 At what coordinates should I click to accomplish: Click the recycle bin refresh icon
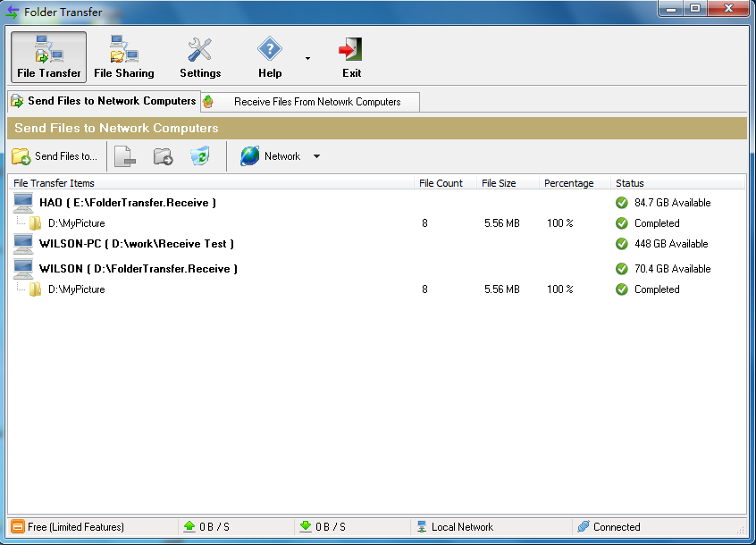pyautogui.click(x=200, y=155)
